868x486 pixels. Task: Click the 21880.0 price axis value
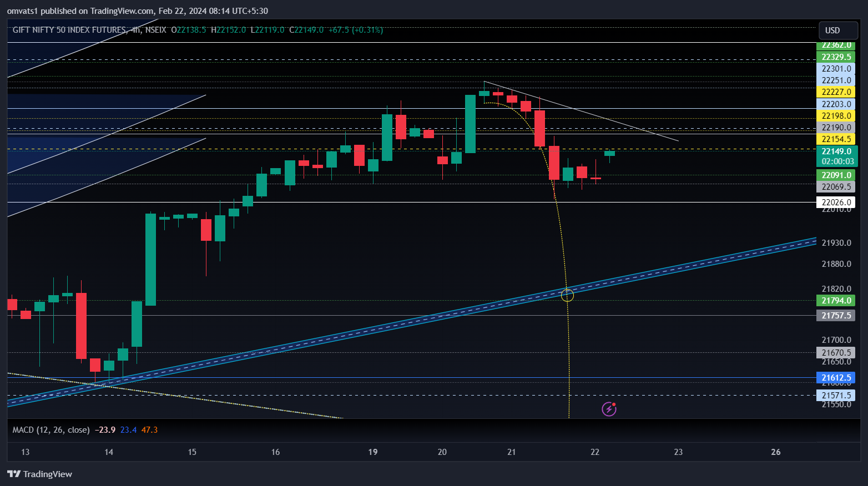[x=836, y=264]
